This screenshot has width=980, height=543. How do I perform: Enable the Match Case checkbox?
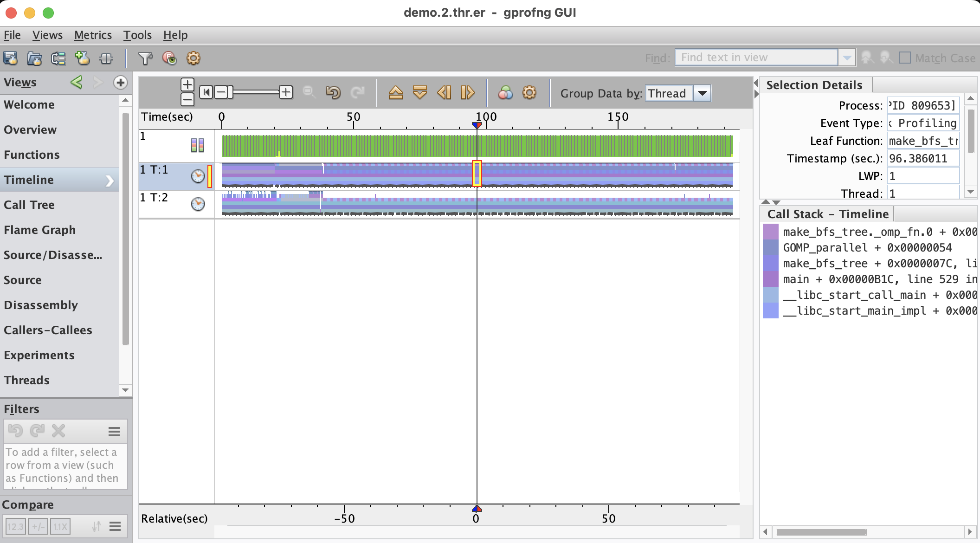pyautogui.click(x=904, y=58)
